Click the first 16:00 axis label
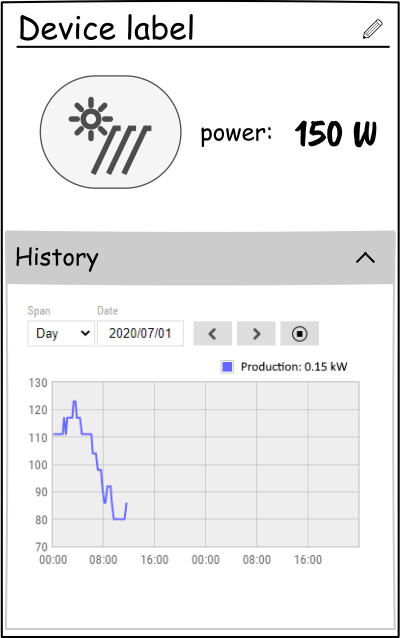 click(x=155, y=560)
